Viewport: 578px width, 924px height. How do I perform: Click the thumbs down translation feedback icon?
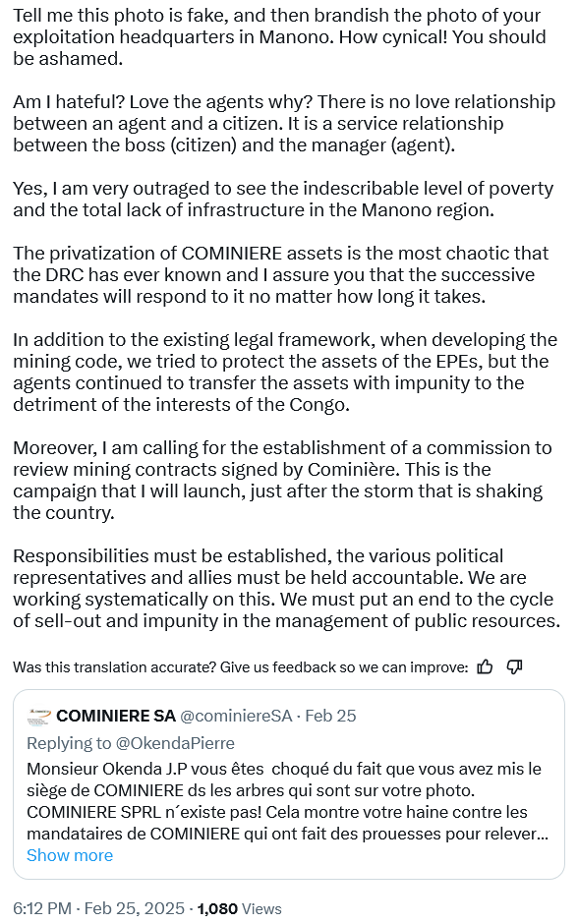(514, 666)
